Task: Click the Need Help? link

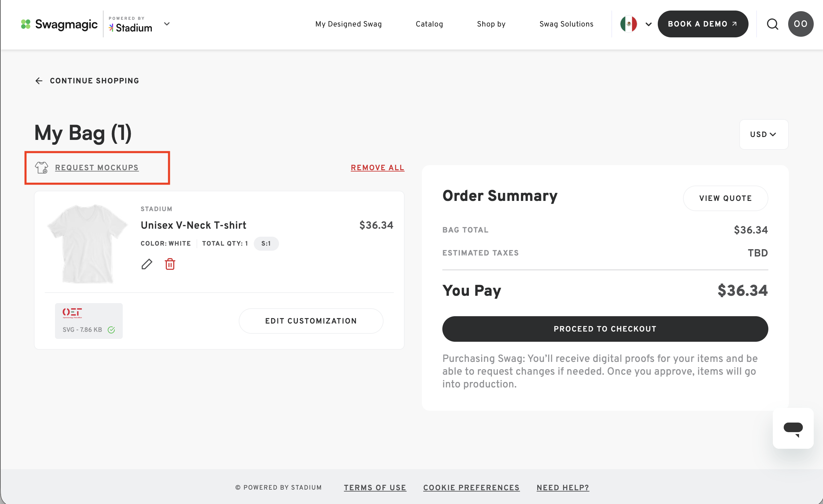Action: coord(563,488)
